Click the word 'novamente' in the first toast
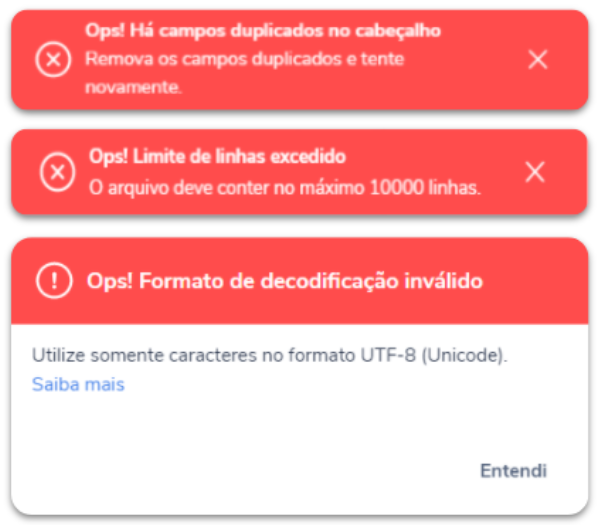601x525 pixels. click(133, 87)
